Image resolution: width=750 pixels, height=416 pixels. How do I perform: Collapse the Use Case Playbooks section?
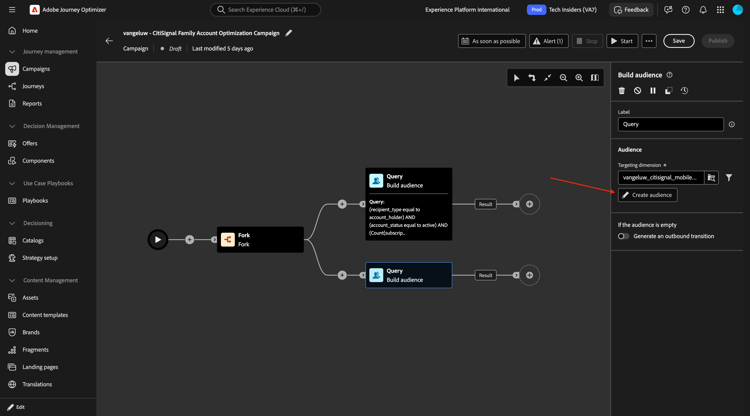pos(12,183)
